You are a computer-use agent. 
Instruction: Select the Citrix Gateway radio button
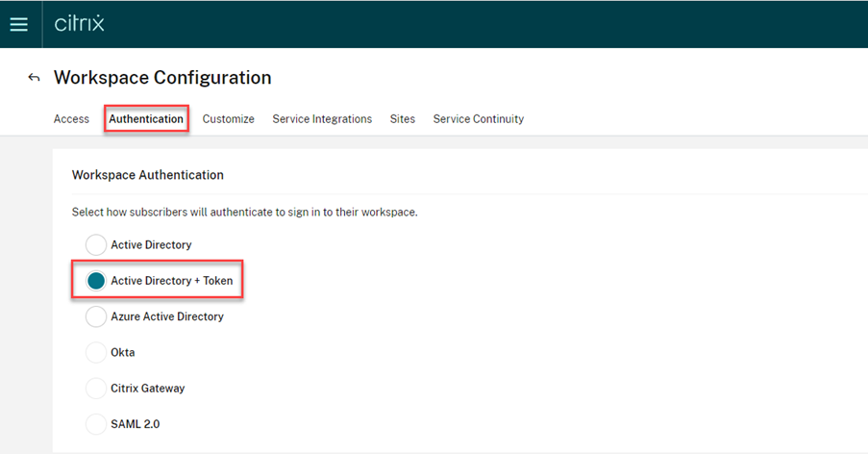pyautogui.click(x=96, y=389)
